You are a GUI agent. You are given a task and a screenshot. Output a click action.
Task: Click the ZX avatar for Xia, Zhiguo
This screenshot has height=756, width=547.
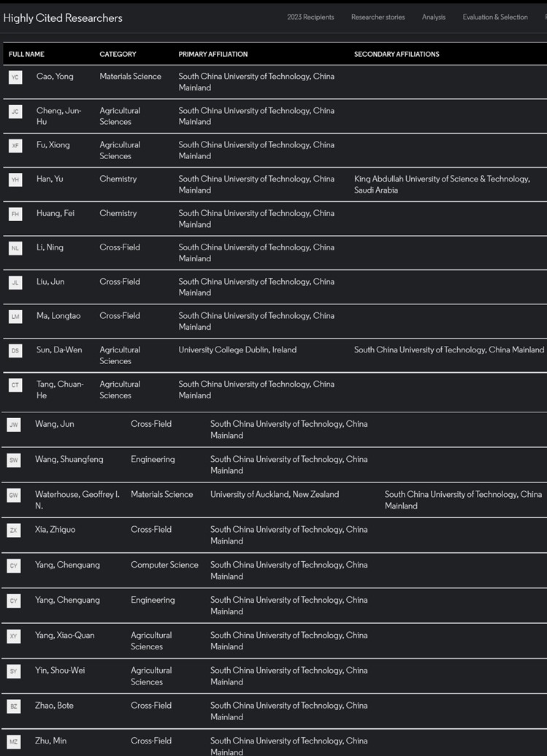pos(14,531)
